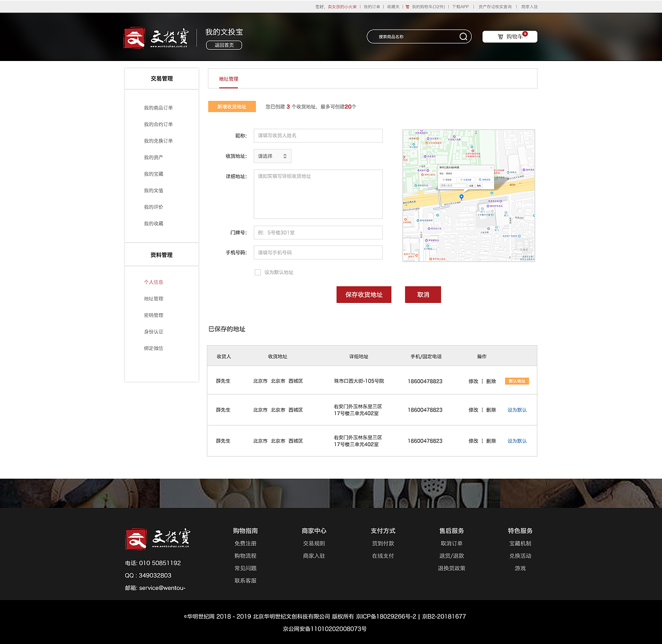Open 我的宝藏 in sidebar
Screen dimensions: 662x644
click(x=154, y=174)
